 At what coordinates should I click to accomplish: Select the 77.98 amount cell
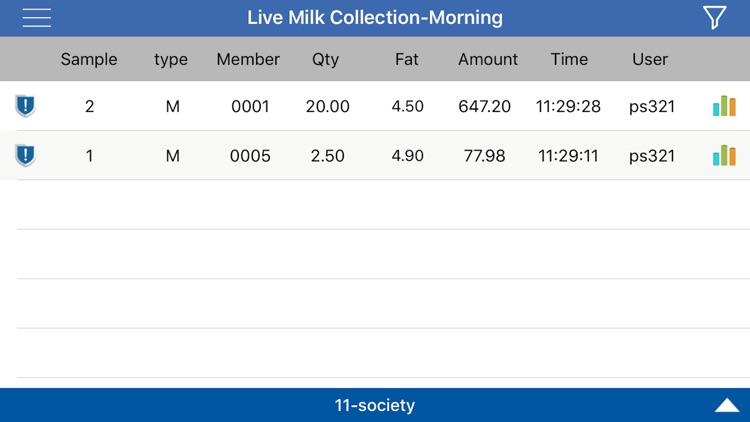(485, 156)
